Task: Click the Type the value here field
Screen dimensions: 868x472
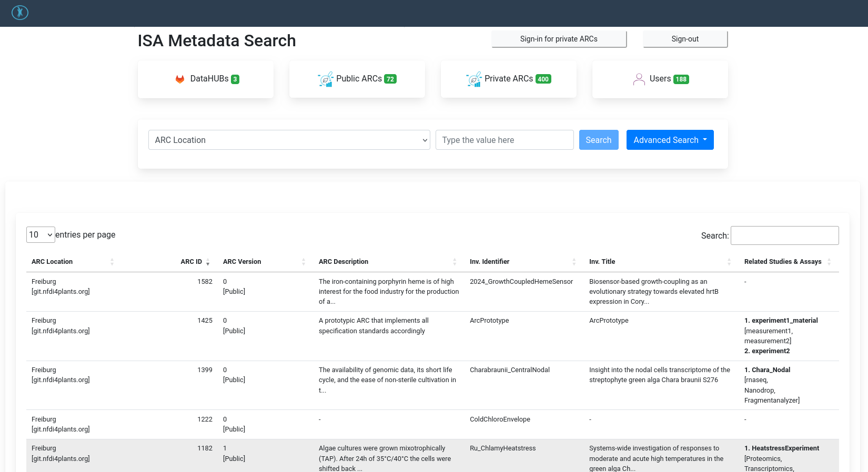Action: (504, 140)
